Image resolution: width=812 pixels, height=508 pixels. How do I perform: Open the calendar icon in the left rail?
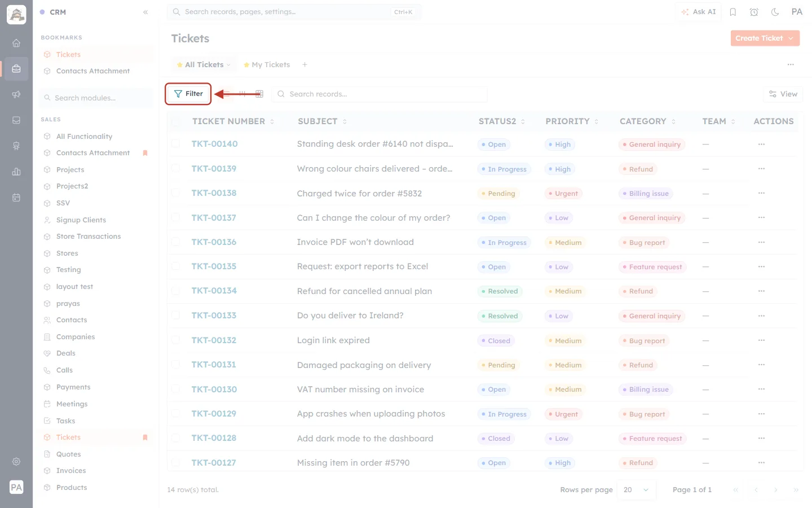[16, 198]
